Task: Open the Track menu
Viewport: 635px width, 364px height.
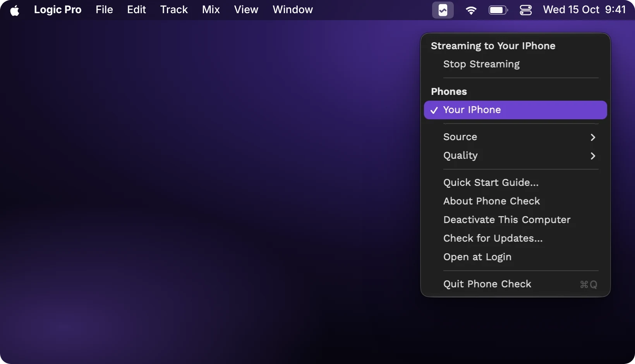Action: [174, 10]
